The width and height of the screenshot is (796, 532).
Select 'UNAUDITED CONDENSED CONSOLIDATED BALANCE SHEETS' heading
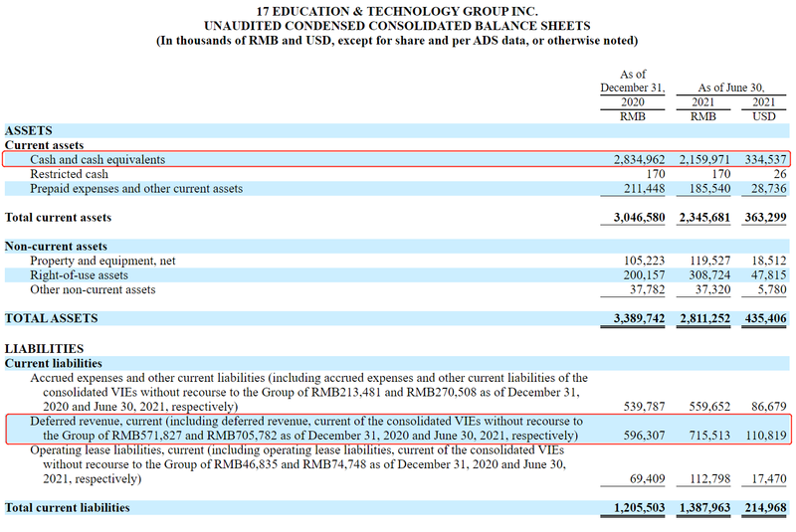(x=397, y=26)
